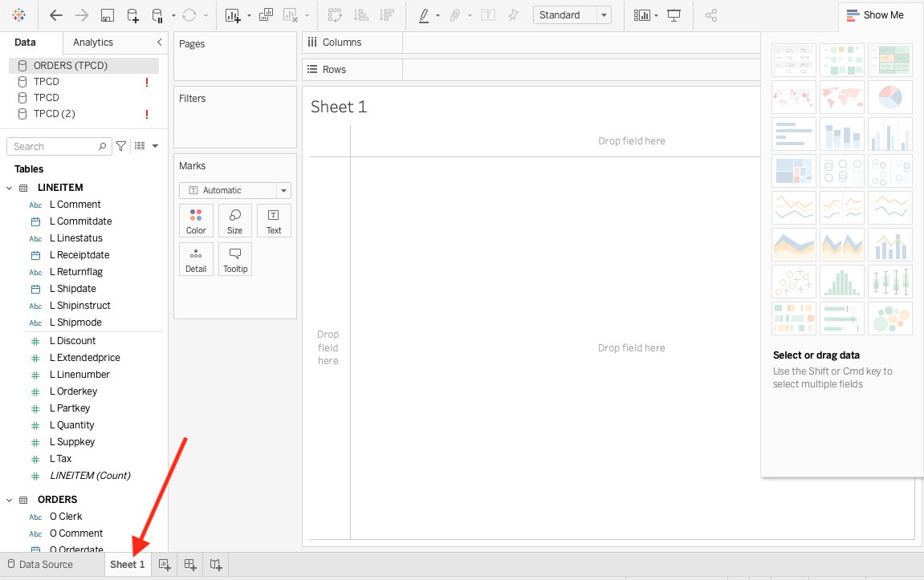Screen dimensions: 924x580
Task: Click the Share workbook toolbar icon
Action: point(710,14)
